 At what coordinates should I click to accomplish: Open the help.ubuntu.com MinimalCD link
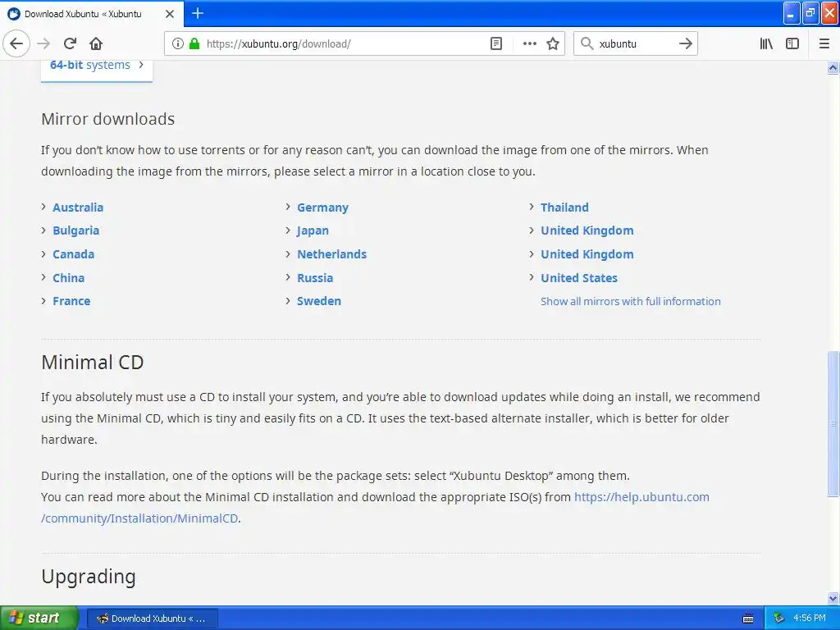pyautogui.click(x=641, y=497)
